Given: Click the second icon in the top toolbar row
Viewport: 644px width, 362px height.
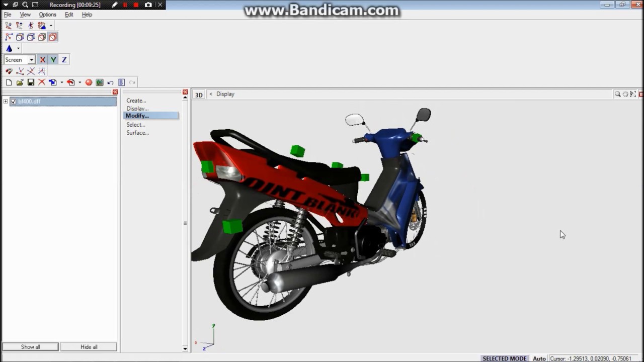Looking at the screenshot, I should pos(20,25).
